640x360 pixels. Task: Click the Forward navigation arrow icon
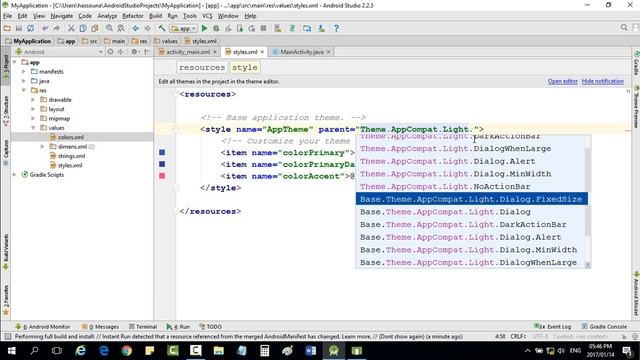[147, 29]
